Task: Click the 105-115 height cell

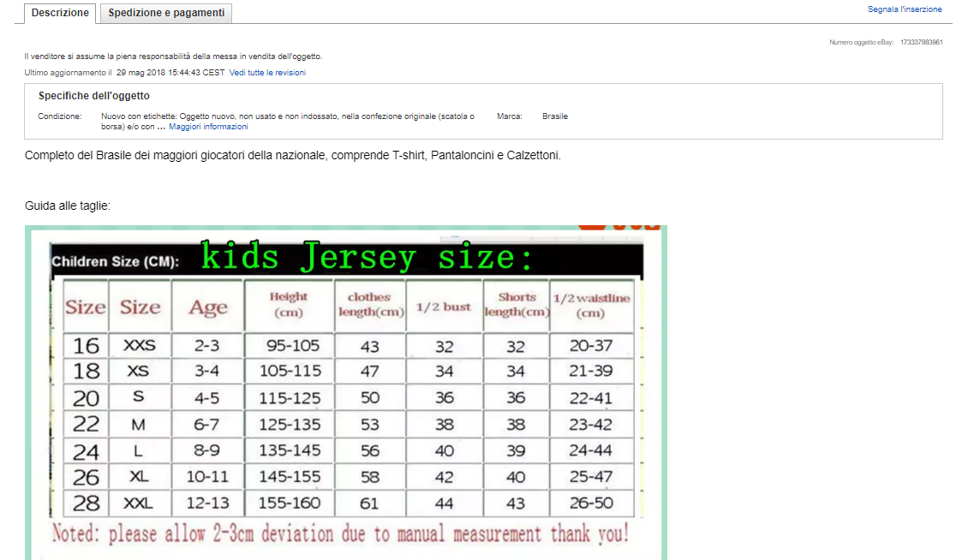Action: pos(290,371)
